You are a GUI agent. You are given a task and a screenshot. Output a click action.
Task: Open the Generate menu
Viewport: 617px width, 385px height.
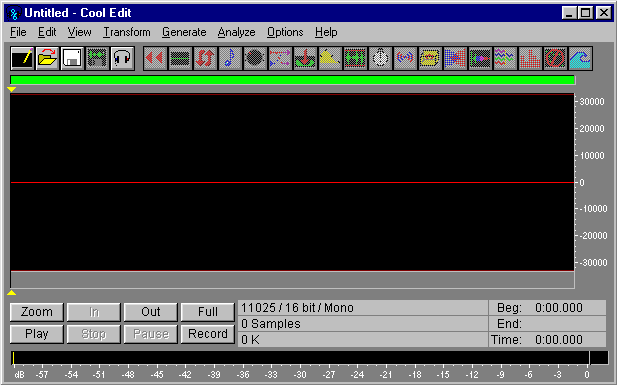184,32
